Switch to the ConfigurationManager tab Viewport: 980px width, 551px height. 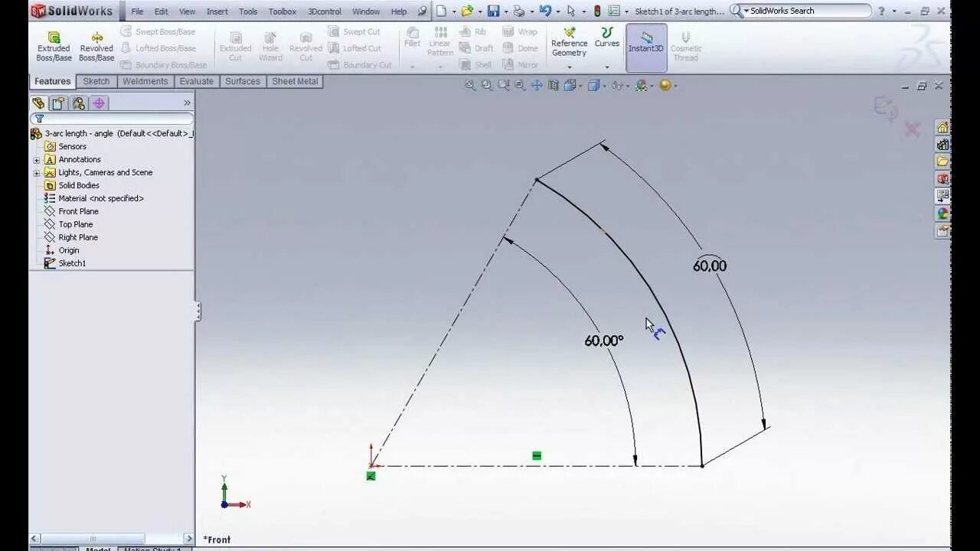tap(79, 103)
